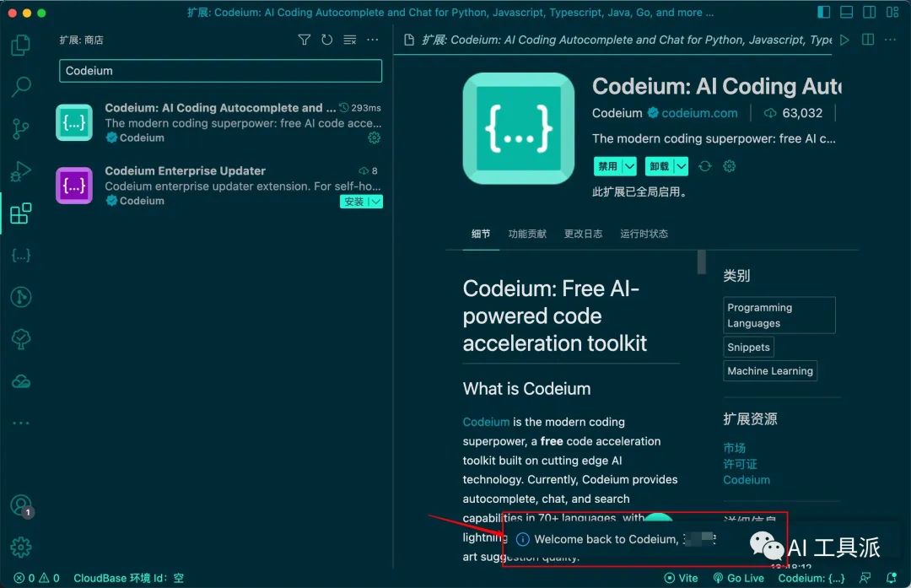Switch to the Changelog (更改日志) tab
911x588 pixels.
(583, 234)
